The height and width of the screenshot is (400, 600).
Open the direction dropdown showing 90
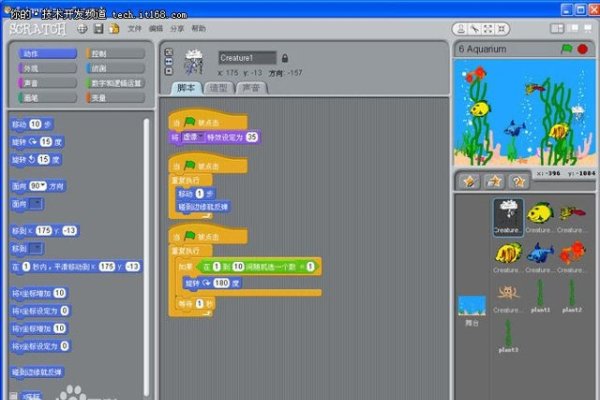point(39,186)
